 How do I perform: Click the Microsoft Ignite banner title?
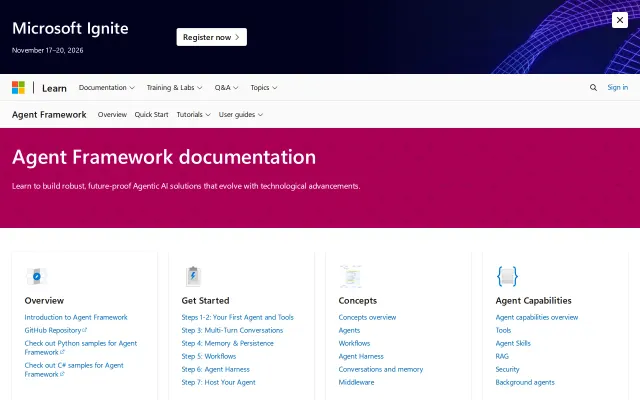coord(70,28)
